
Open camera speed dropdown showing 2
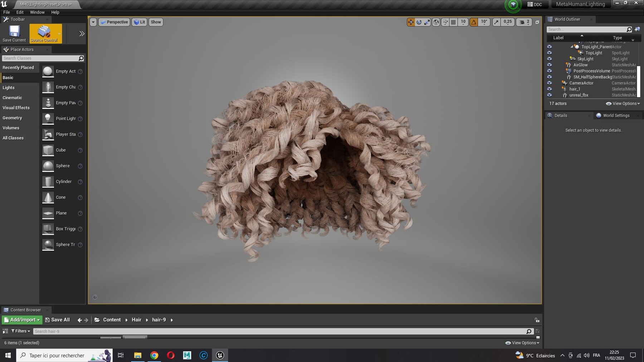(x=525, y=22)
